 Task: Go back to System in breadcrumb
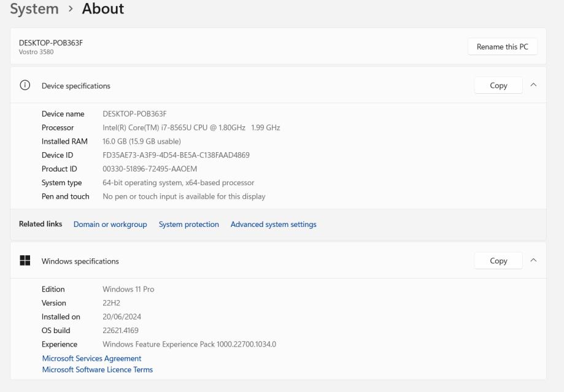[34, 9]
